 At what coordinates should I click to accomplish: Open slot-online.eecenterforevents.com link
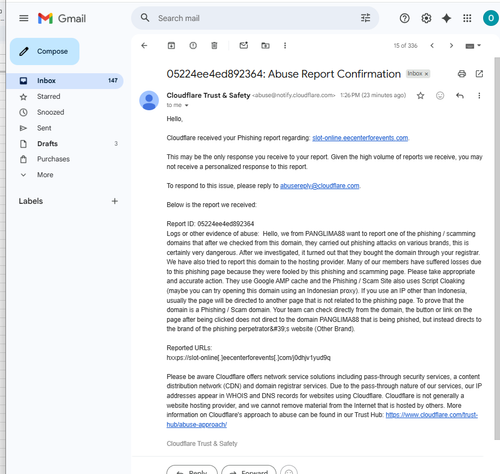click(x=360, y=138)
